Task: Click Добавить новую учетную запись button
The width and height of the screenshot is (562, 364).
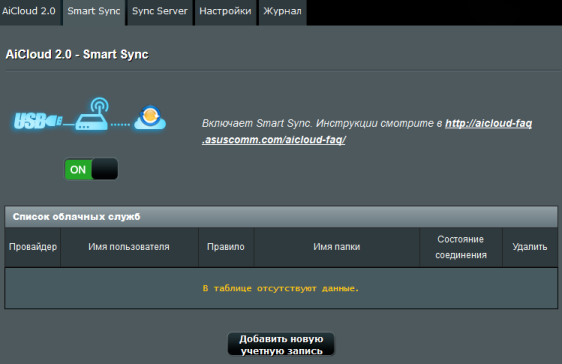Action: [x=281, y=344]
